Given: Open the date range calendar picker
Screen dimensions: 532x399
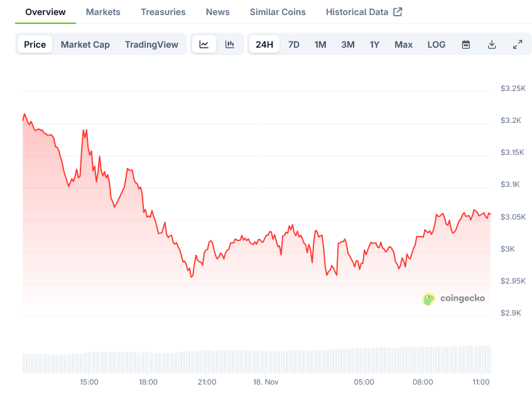Looking at the screenshot, I should [x=465, y=44].
